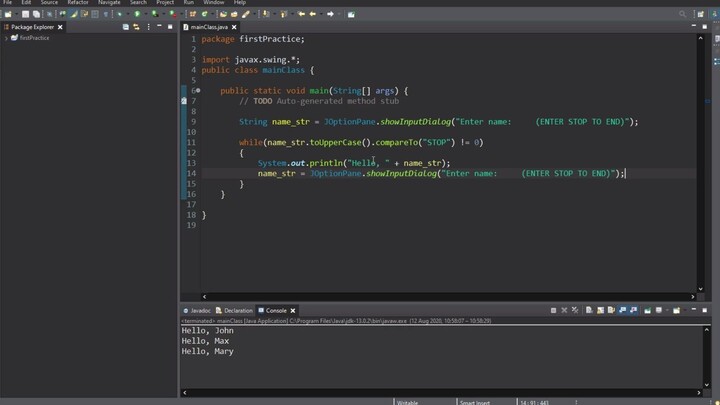Open Package Explorer view menu
Image resolution: width=720 pixels, height=405 pixels.
(148, 27)
